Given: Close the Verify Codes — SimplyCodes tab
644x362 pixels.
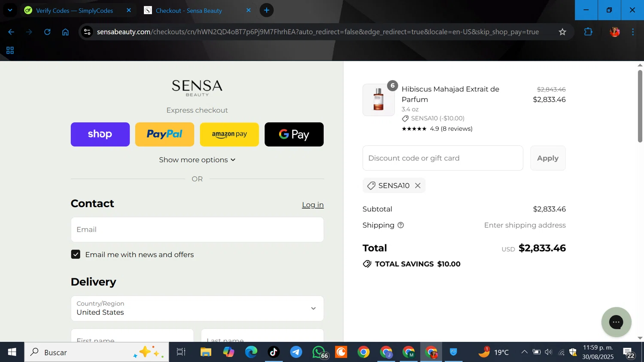Looking at the screenshot, I should pos(129,10).
